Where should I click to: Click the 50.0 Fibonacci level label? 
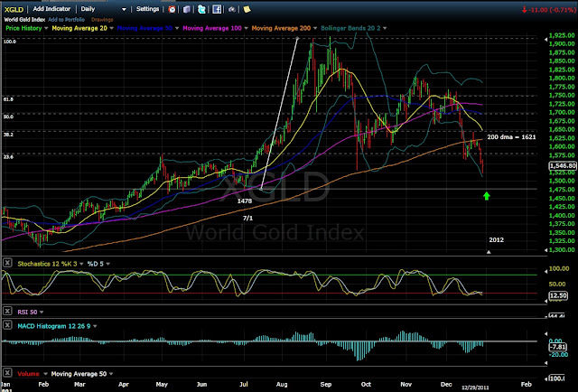[8, 117]
